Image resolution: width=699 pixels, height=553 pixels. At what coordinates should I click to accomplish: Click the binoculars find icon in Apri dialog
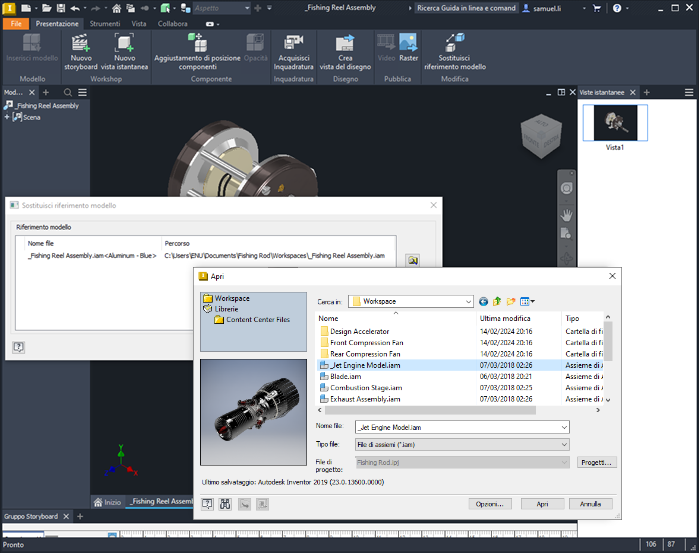click(225, 504)
